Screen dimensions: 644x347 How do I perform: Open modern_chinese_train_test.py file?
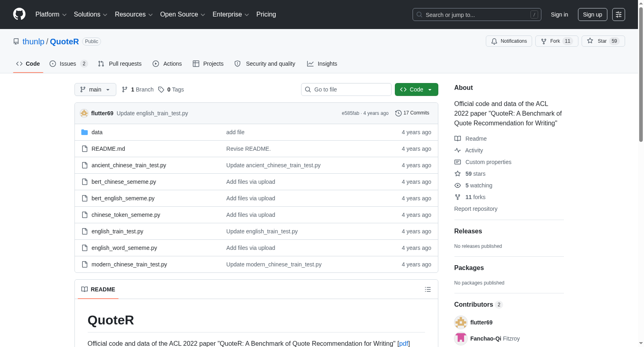tap(129, 264)
